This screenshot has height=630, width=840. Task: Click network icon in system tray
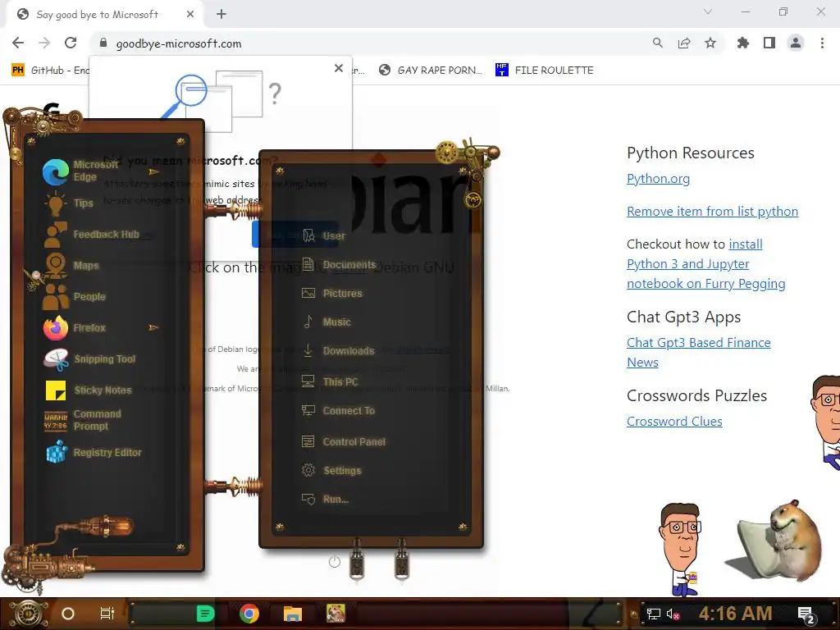654,614
